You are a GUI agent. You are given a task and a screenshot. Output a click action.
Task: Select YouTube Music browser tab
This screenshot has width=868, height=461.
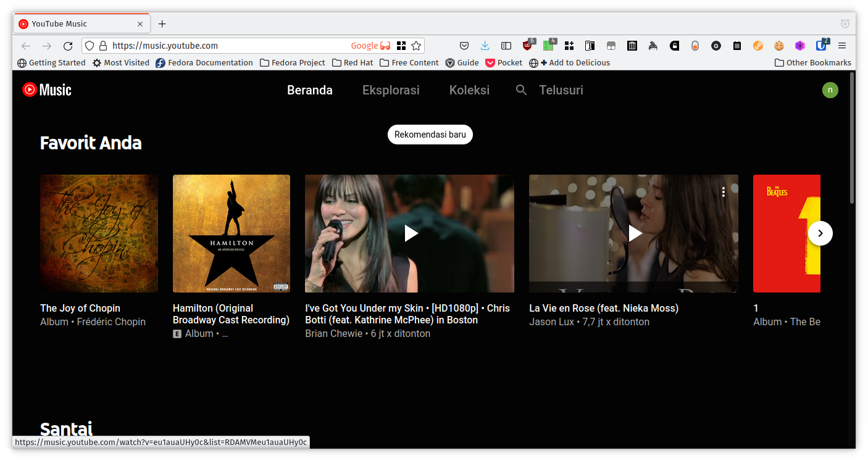[x=81, y=23]
